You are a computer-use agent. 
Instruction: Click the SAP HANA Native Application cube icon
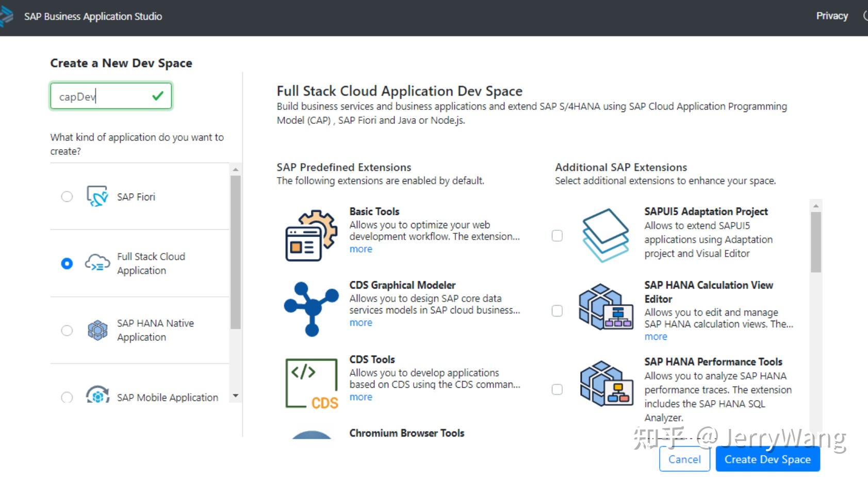coord(97,330)
